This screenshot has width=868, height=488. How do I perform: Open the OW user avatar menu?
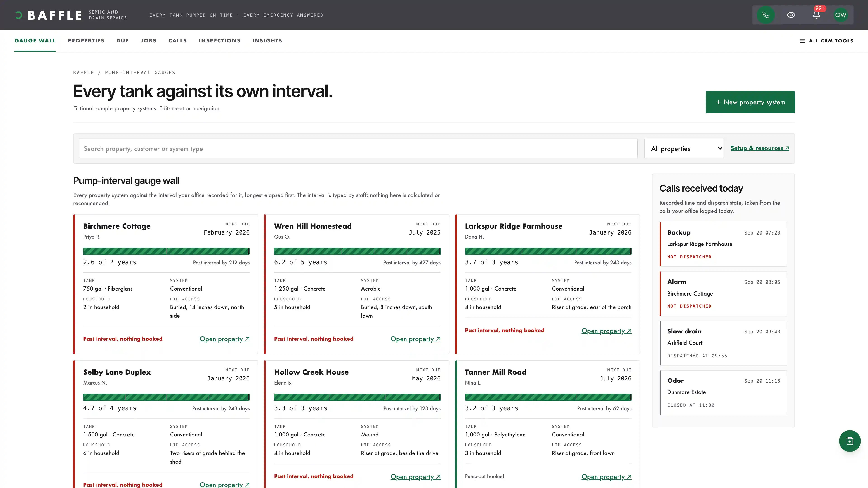coord(841,15)
